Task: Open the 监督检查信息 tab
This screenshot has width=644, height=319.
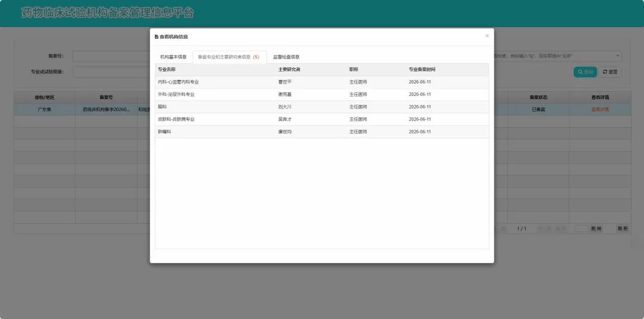Action: 286,57
